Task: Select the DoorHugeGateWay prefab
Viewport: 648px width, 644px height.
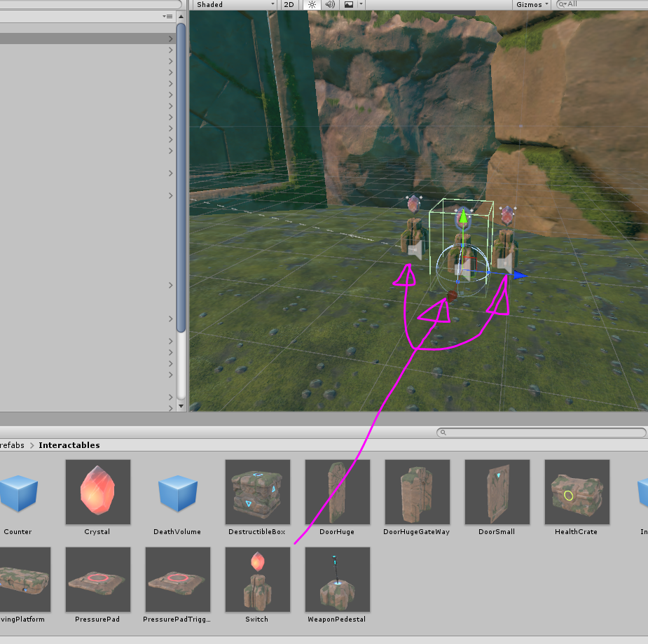Action: click(x=418, y=492)
